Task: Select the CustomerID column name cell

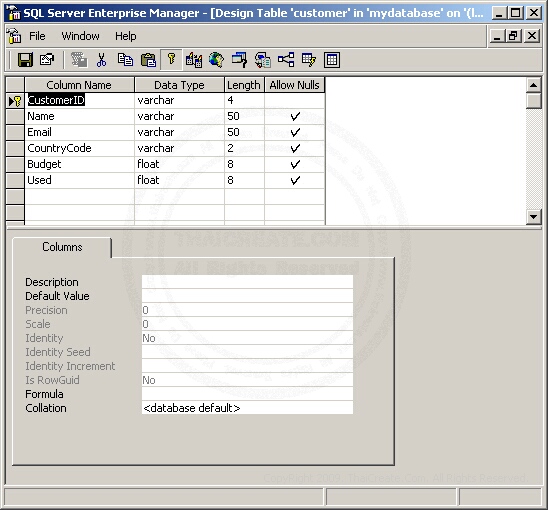Action: 80,101
